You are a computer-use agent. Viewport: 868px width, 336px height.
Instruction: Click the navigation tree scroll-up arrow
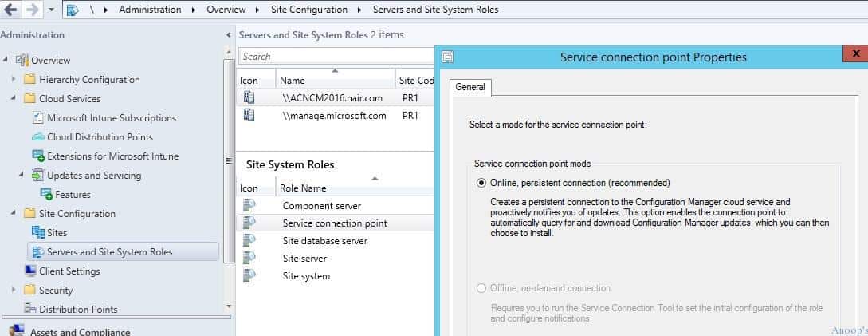pyautogui.click(x=229, y=51)
